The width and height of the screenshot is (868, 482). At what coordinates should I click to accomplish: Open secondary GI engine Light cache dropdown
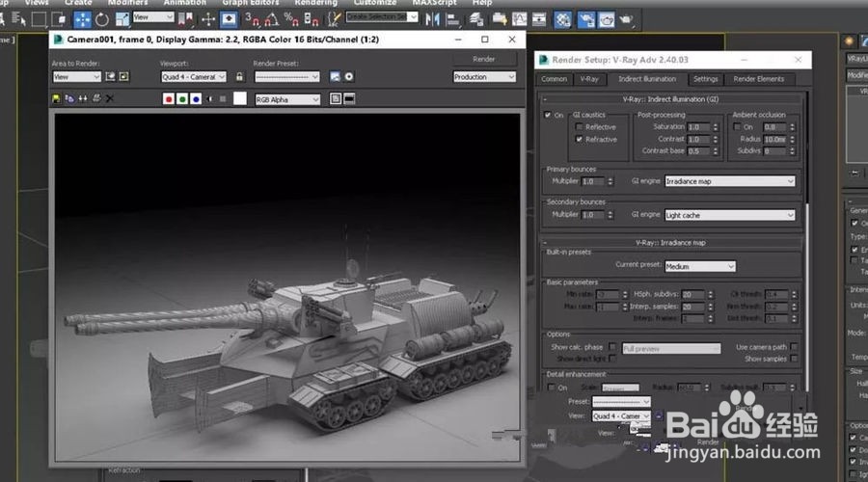pyautogui.click(x=730, y=215)
